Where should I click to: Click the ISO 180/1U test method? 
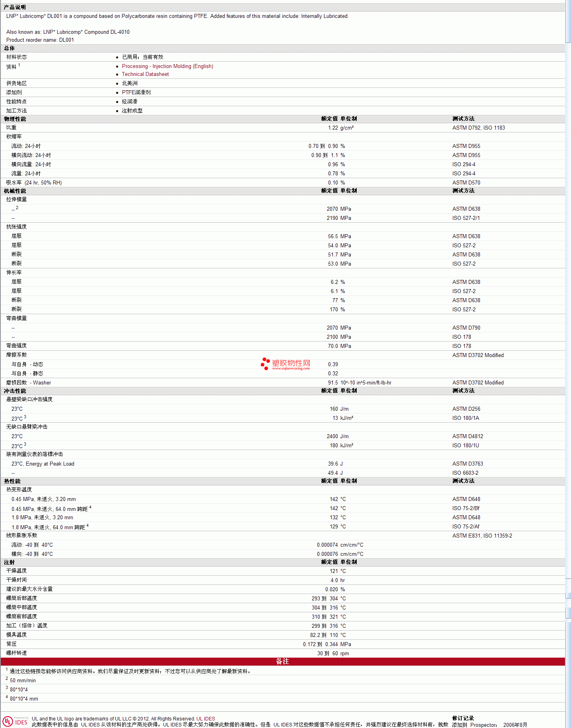point(466,446)
